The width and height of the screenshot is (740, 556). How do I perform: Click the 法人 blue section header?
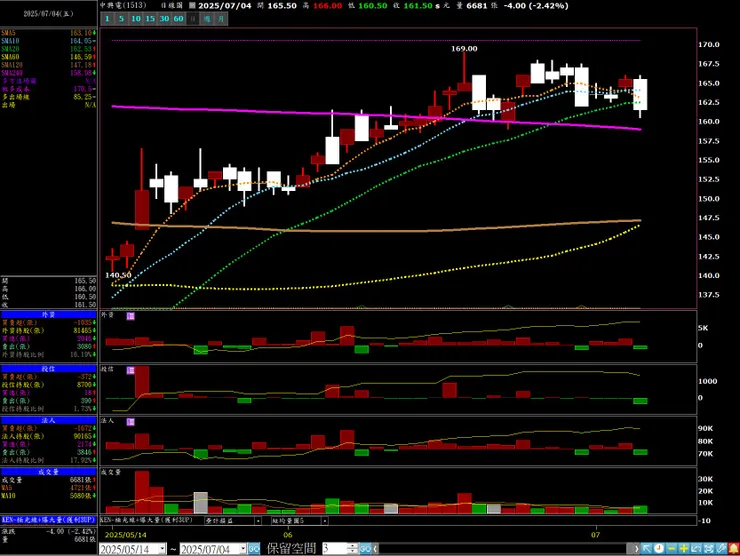[x=49, y=421]
